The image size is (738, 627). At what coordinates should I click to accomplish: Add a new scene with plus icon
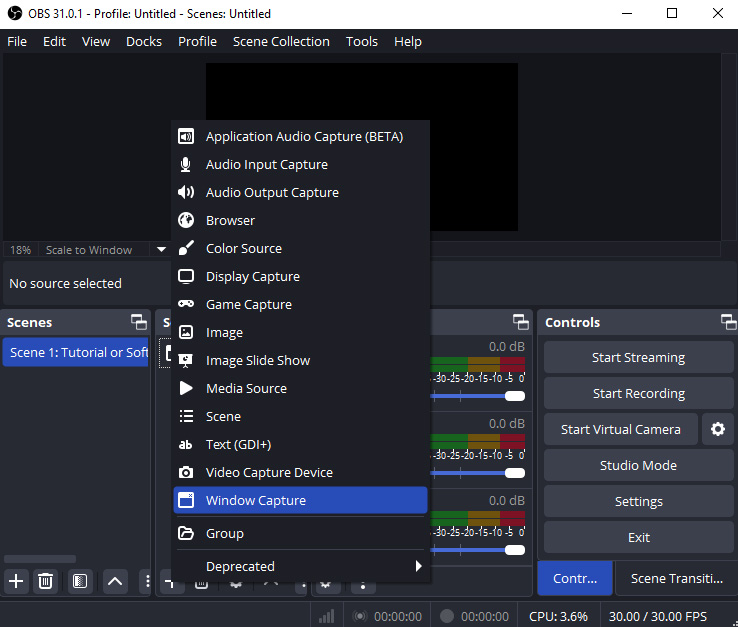[16, 581]
